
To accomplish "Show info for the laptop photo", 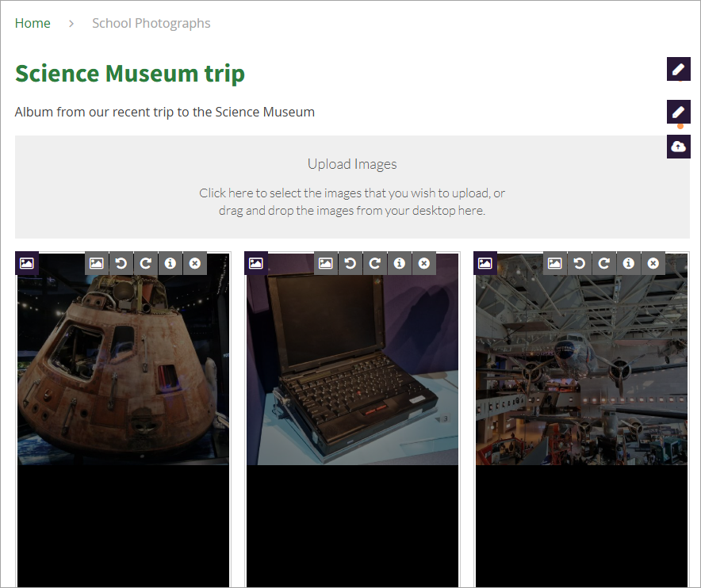I will tap(400, 264).
